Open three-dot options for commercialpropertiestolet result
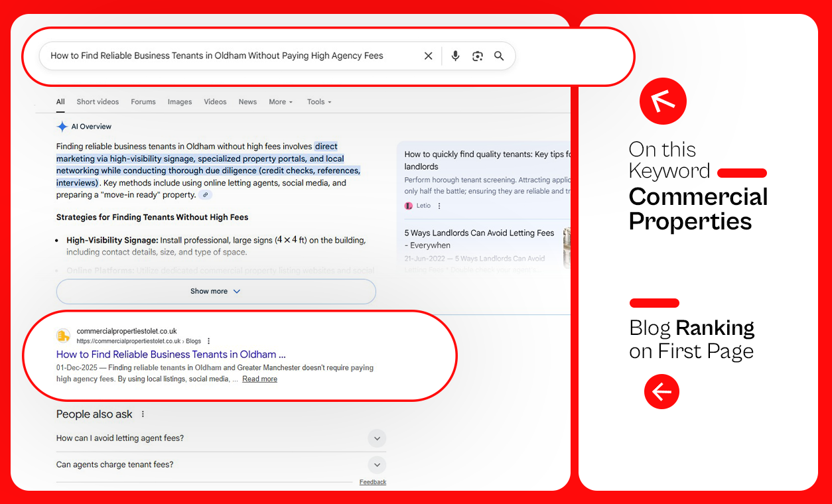This screenshot has height=504, width=832. tap(209, 341)
